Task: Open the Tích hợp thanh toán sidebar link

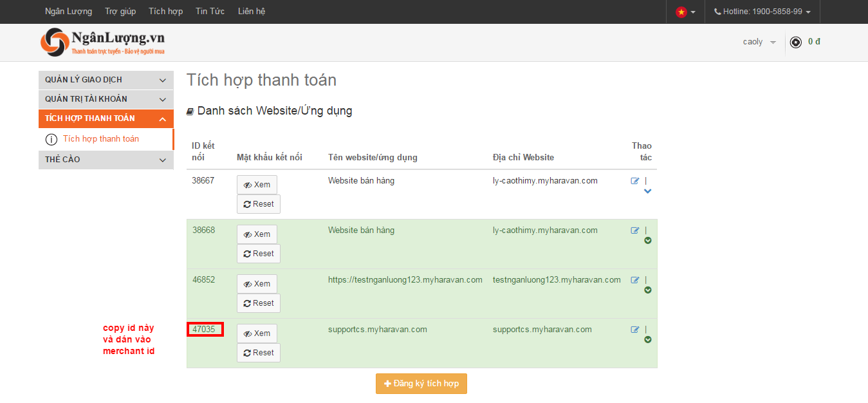Action: 101,139
